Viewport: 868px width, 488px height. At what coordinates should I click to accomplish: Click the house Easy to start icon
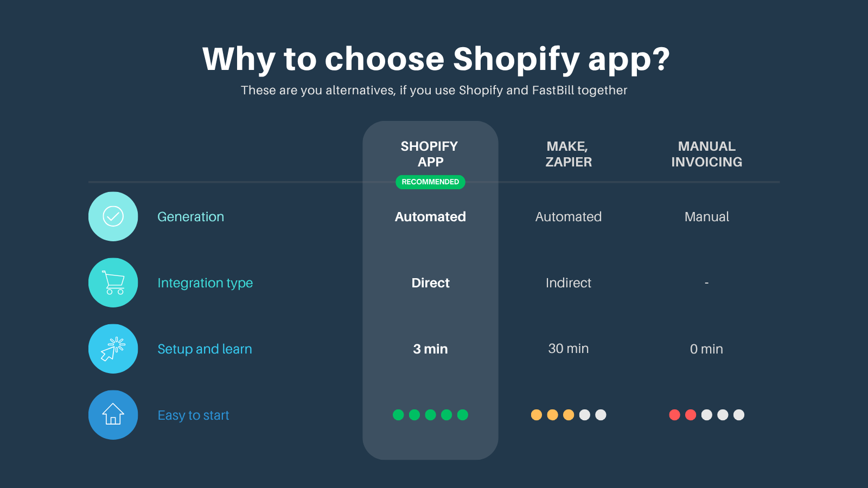click(113, 415)
